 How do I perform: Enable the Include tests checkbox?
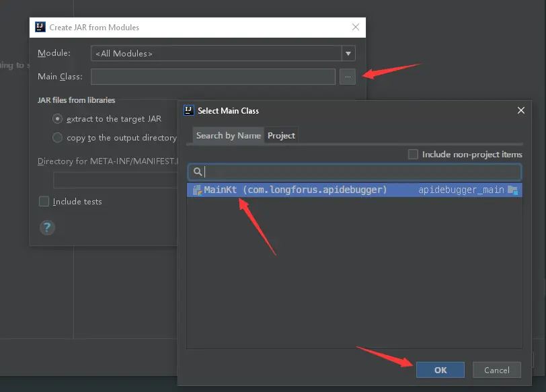click(x=44, y=201)
